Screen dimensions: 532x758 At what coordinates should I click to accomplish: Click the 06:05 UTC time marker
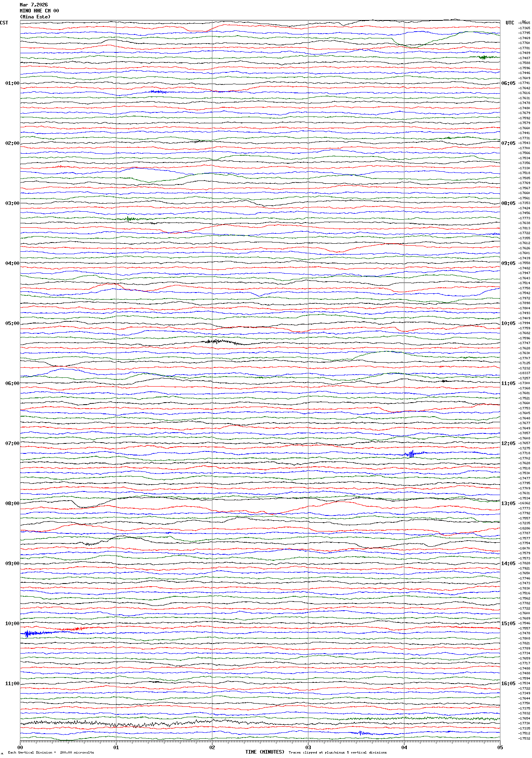[508, 83]
